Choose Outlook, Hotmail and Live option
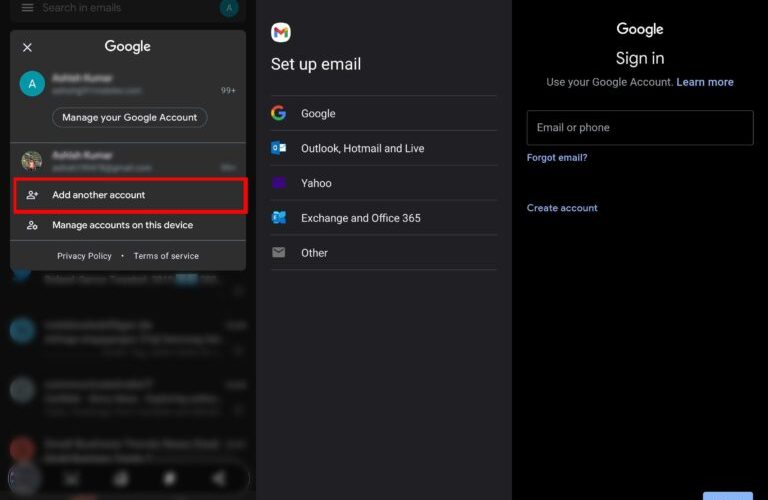The height and width of the screenshot is (500, 768). (x=362, y=148)
